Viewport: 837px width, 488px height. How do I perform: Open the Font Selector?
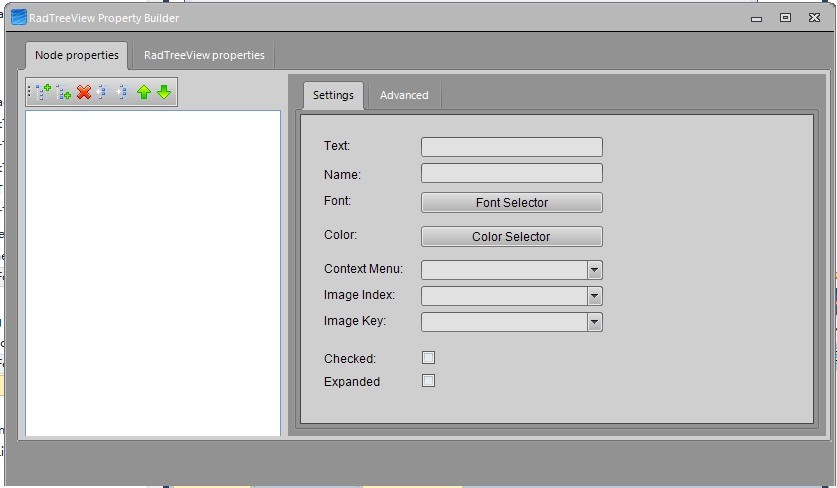point(512,202)
